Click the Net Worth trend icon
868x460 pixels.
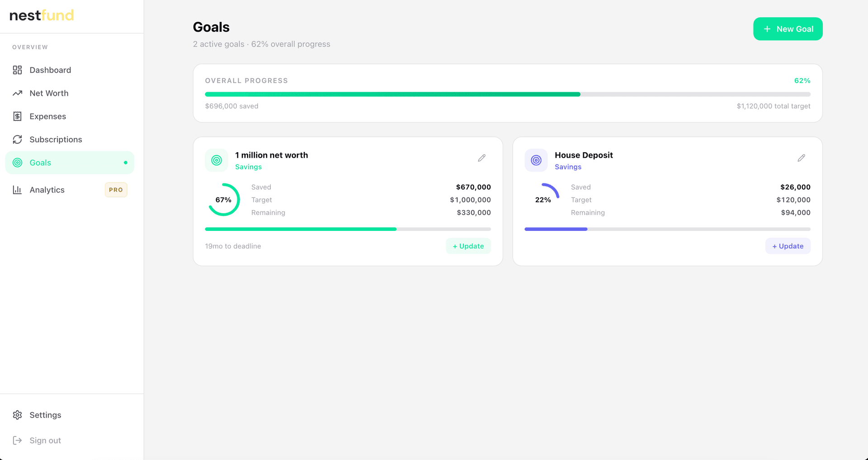click(17, 93)
